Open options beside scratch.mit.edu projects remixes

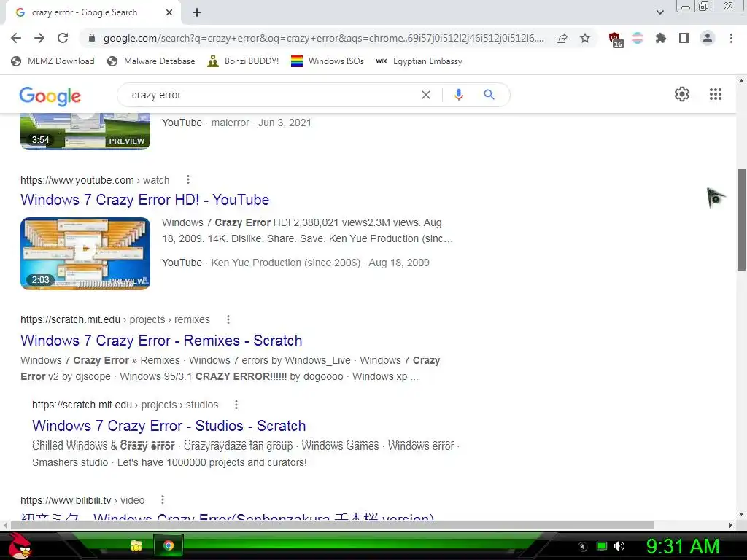pos(228,319)
